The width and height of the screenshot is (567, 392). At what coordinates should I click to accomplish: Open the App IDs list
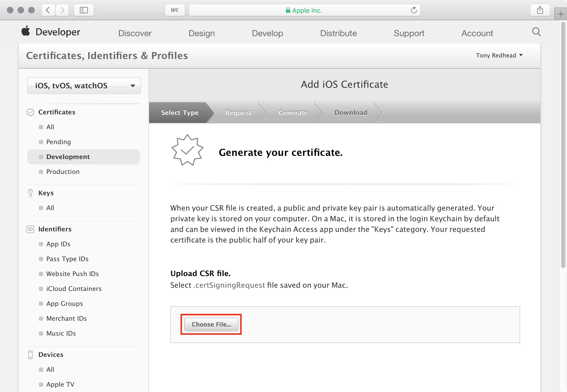58,244
